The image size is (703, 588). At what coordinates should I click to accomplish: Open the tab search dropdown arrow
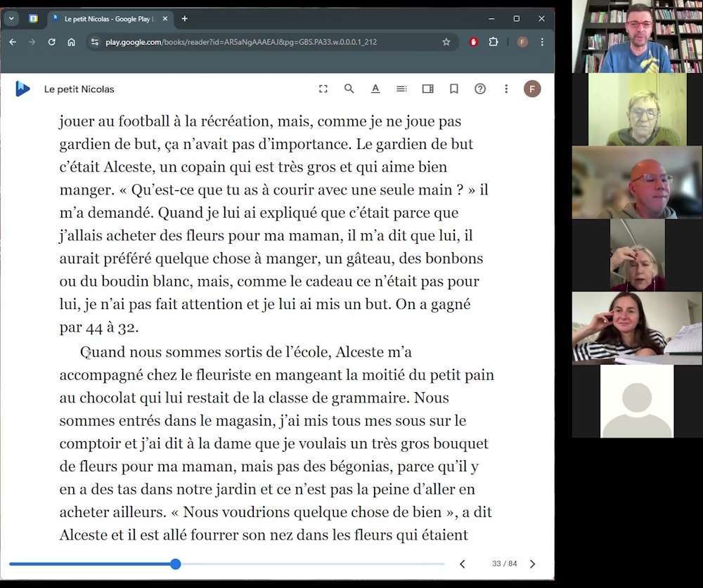click(x=11, y=18)
